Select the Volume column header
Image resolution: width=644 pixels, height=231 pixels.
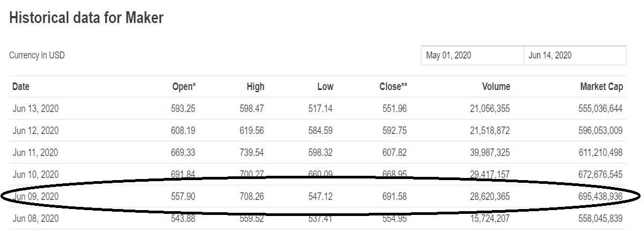click(496, 87)
